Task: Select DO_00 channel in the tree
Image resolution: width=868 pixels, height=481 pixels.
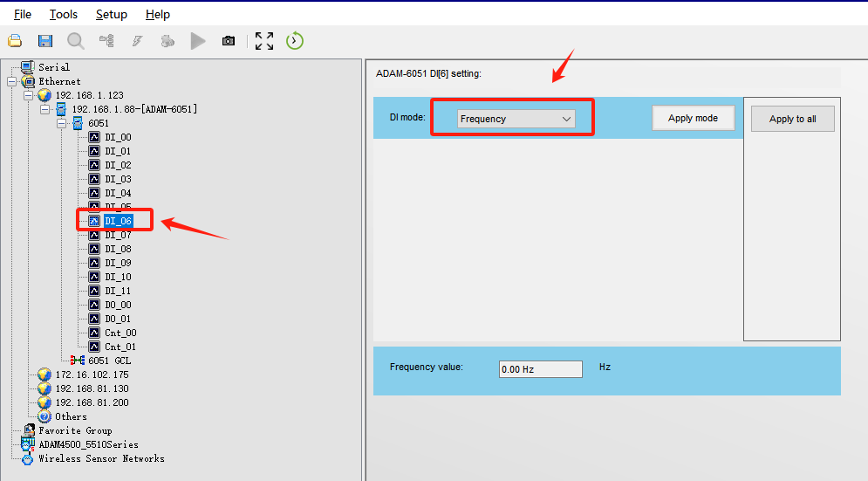Action: tap(118, 305)
